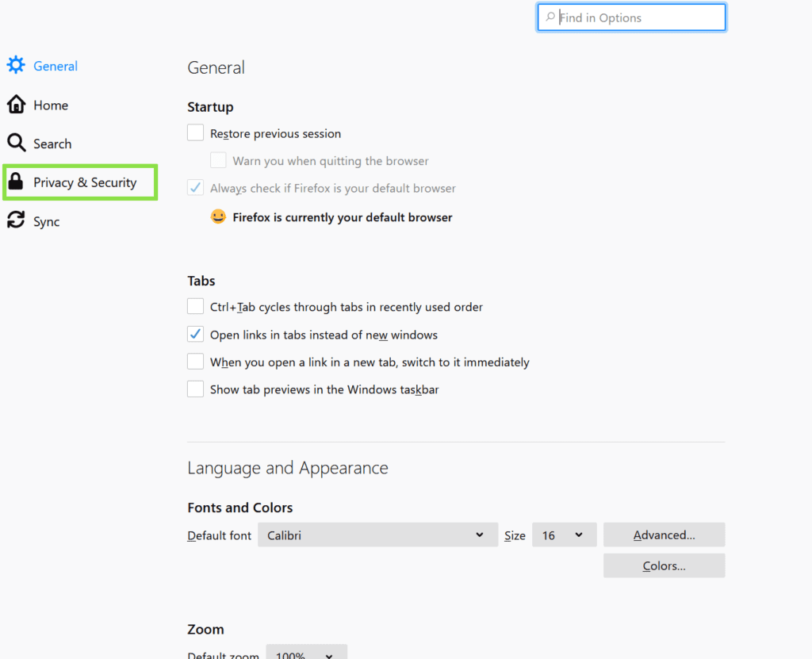This screenshot has width=812, height=659.
Task: Open the Colors... button
Action: tap(664, 566)
